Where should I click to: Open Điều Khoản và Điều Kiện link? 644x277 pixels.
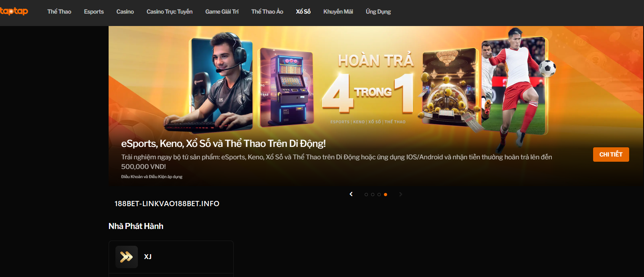152,177
